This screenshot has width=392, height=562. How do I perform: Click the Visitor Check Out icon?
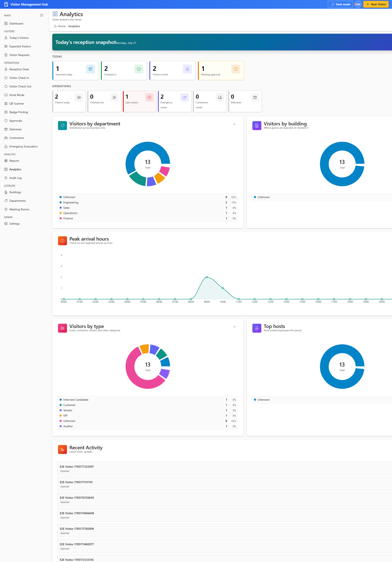pos(6,86)
